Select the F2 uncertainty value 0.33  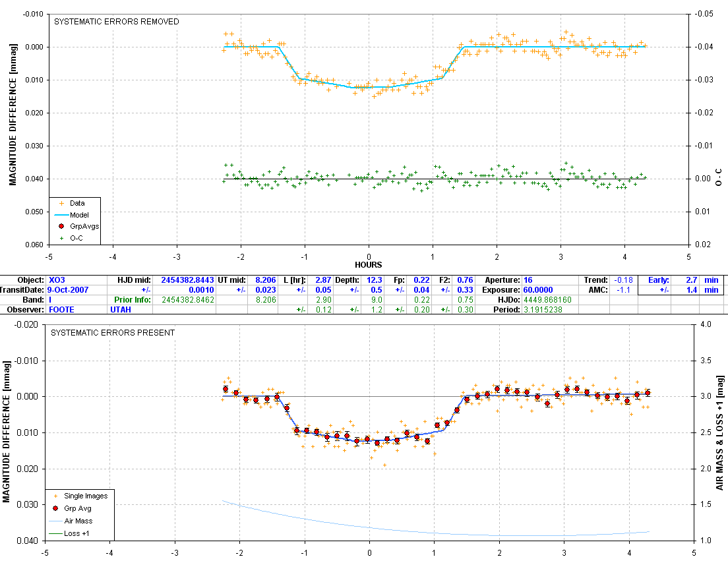click(x=465, y=289)
